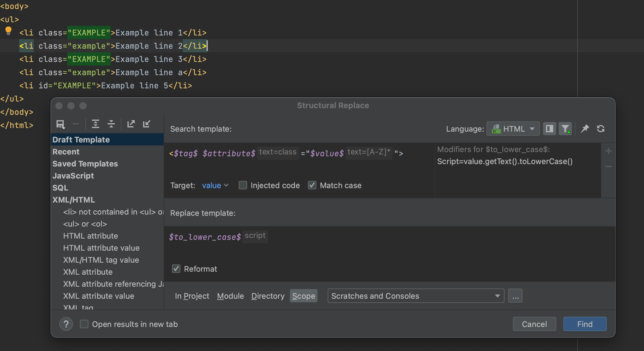The width and height of the screenshot is (644, 351).
Task: Click the scope ellipsis browse button
Action: point(515,296)
